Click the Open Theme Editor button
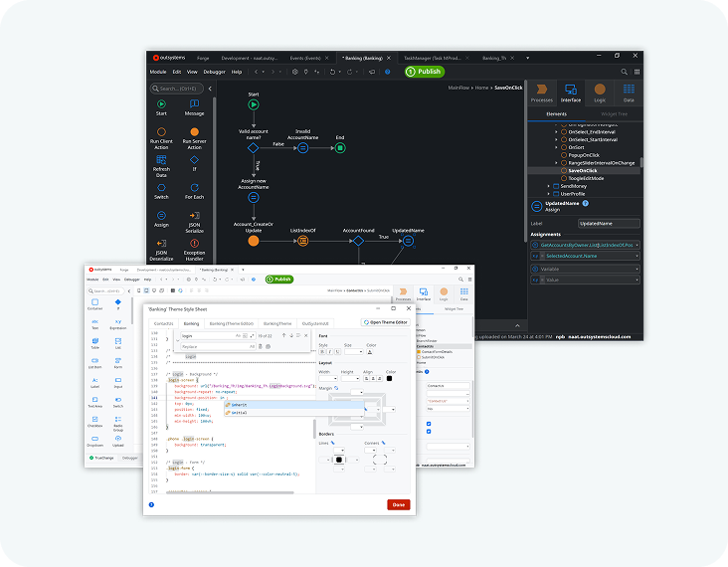The width and height of the screenshot is (728, 567). [x=386, y=322]
